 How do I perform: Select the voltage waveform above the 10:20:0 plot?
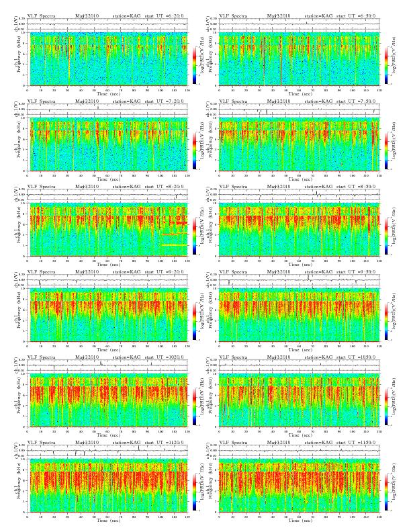107,365
